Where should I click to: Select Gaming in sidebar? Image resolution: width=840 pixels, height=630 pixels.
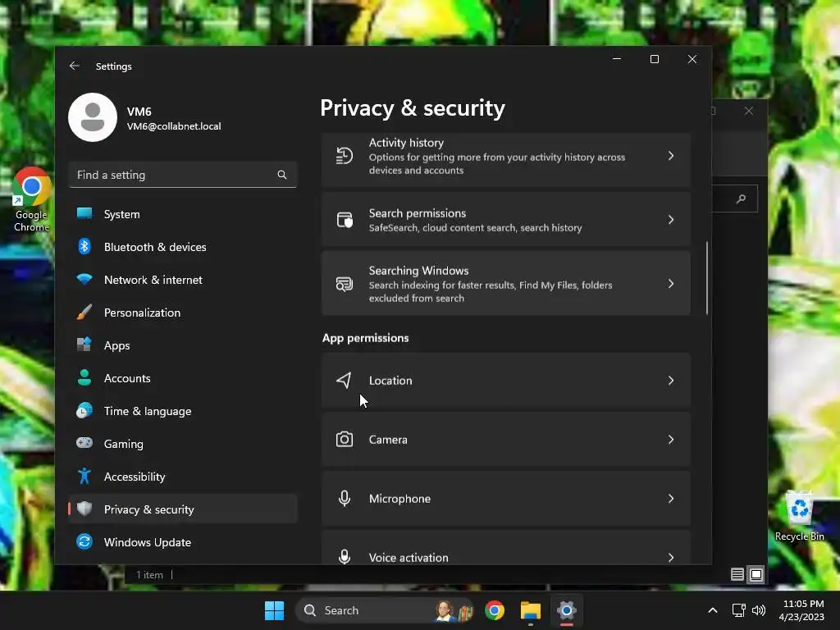pos(183,444)
